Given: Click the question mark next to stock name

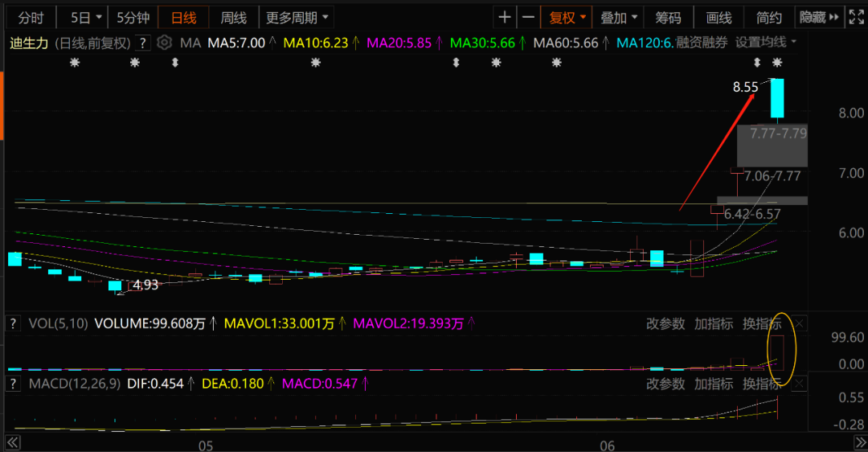Looking at the screenshot, I should click(x=143, y=43).
